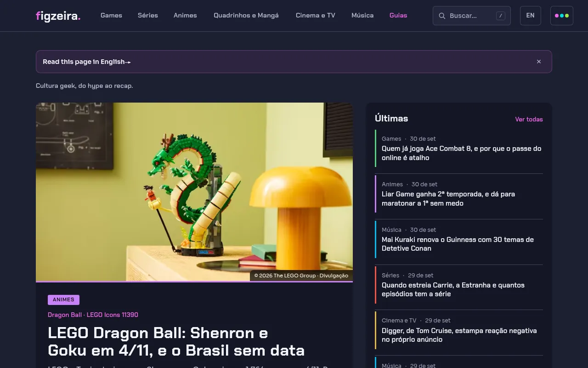Go to the Séries section
This screenshot has height=368, width=588.
click(x=148, y=16)
